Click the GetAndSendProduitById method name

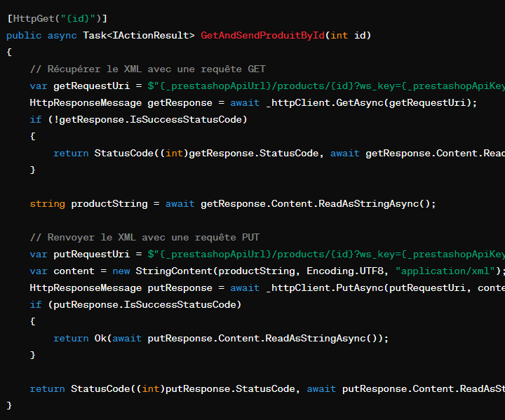[x=262, y=36]
